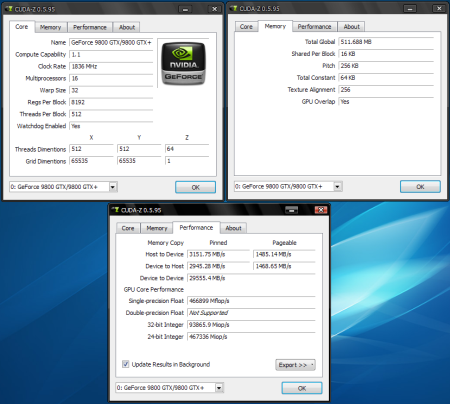Click Grid Dimentions X value 65535
The image size is (450, 404).
91,161
